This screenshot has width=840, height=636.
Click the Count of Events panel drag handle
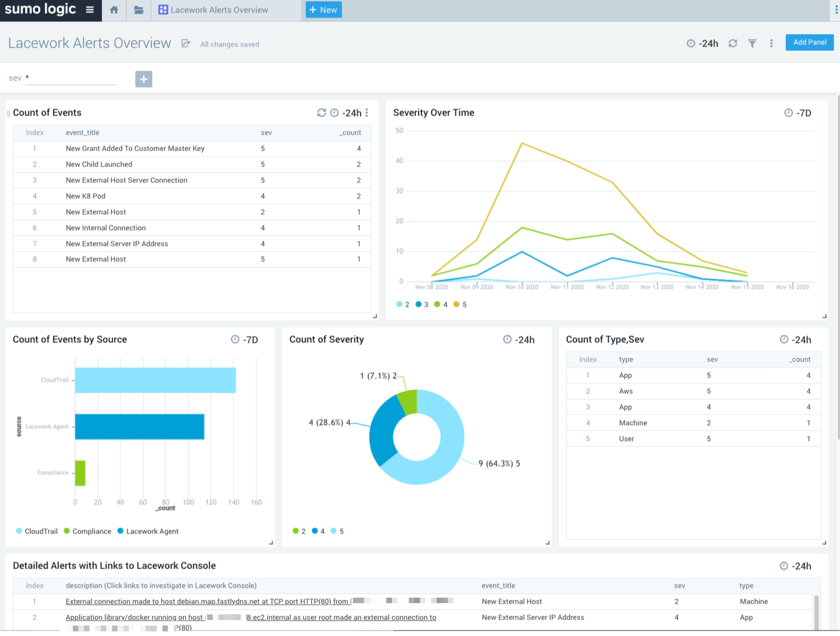[x=8, y=113]
